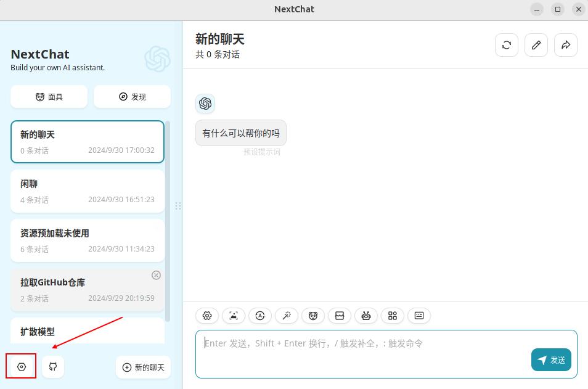
Task: Click the refresh title icon
Action: point(507,45)
